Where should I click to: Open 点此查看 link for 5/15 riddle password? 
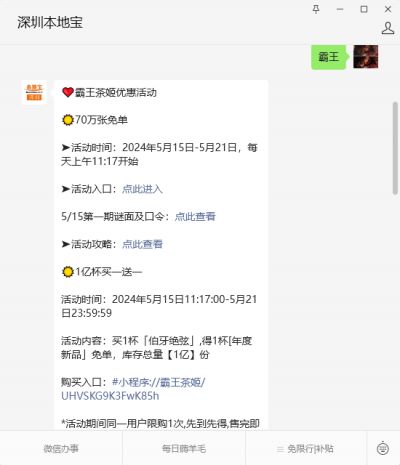click(195, 217)
